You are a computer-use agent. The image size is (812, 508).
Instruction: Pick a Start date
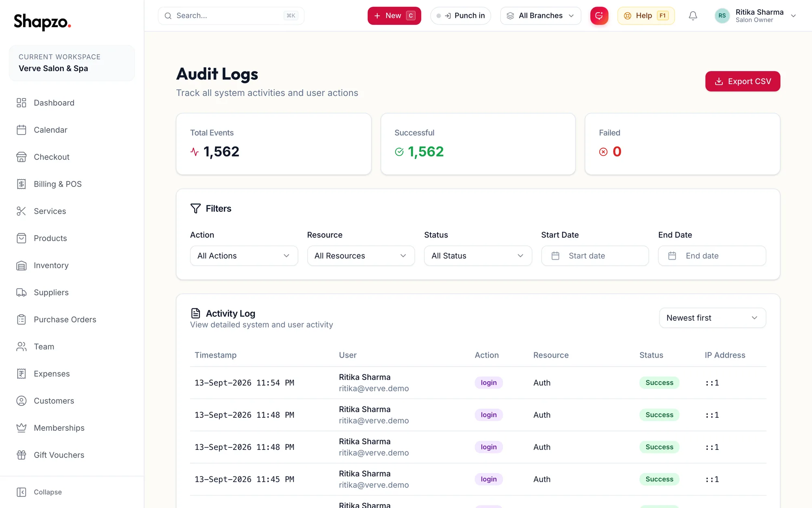click(x=595, y=256)
